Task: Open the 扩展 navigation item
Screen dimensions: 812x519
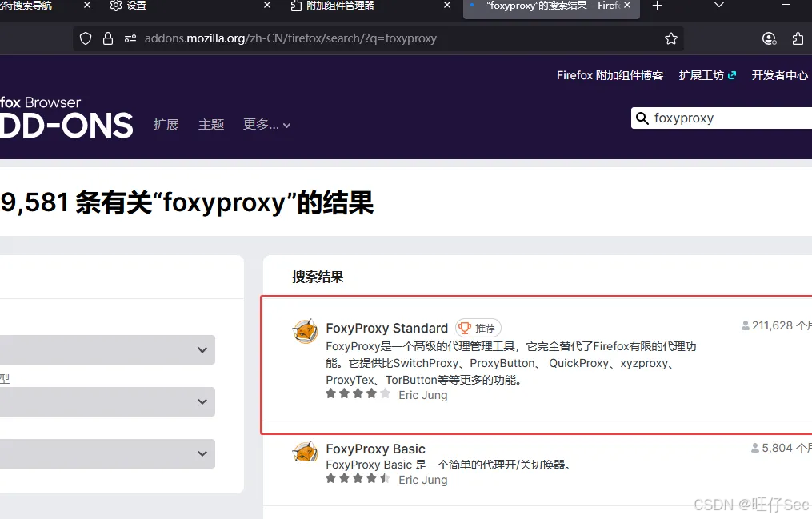Action: [x=166, y=125]
